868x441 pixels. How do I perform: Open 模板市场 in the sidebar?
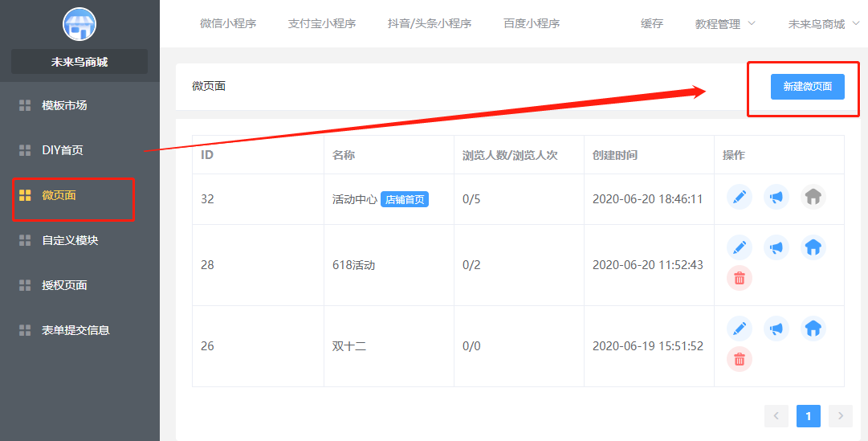64,105
